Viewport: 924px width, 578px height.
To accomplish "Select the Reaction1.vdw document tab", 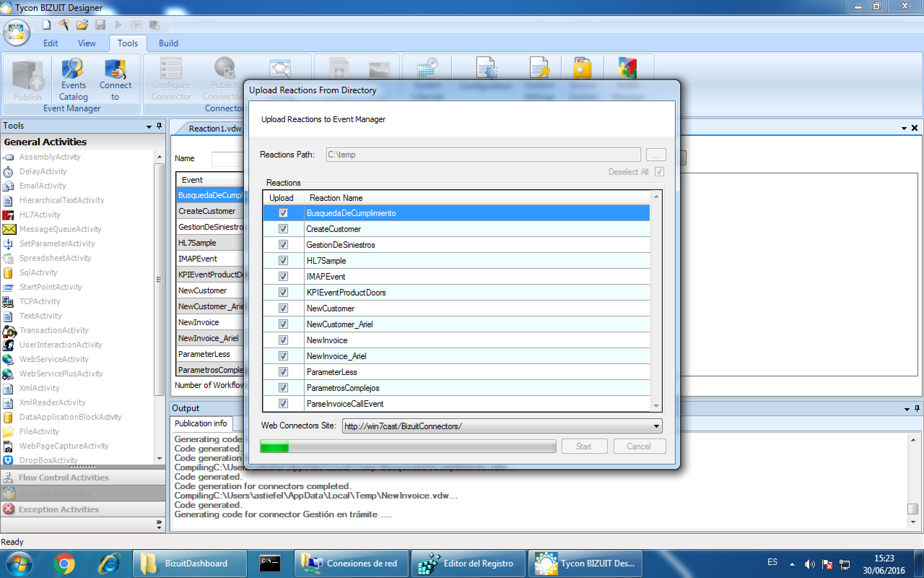I will tap(215, 129).
